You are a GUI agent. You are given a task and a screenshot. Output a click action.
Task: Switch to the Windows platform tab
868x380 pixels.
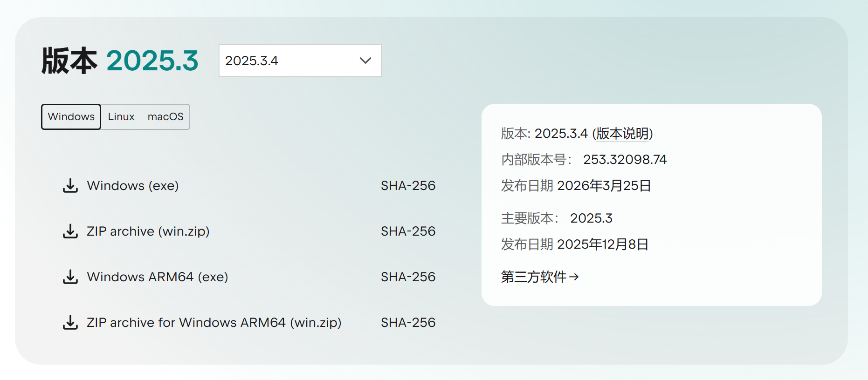71,117
